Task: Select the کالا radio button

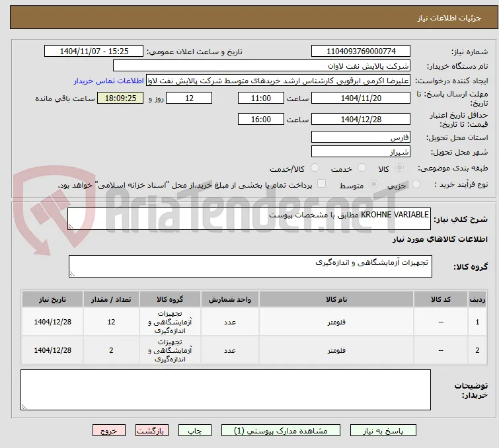Action: pyautogui.click(x=399, y=168)
